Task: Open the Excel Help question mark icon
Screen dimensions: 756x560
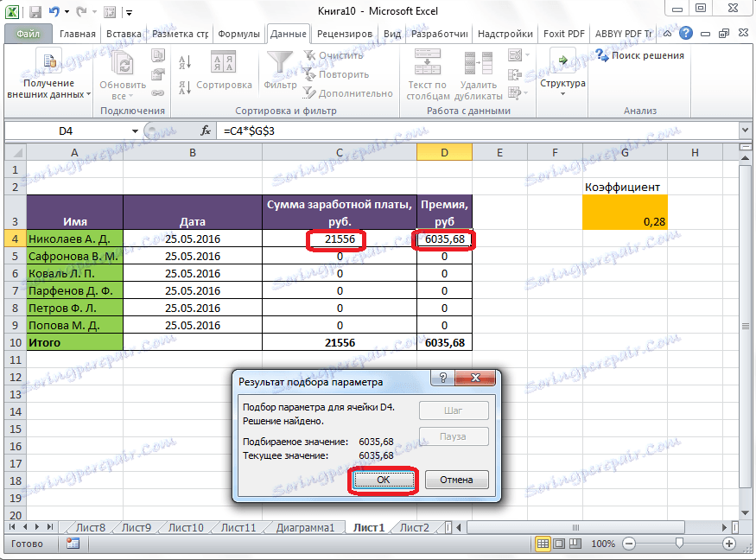Action: coord(684,34)
